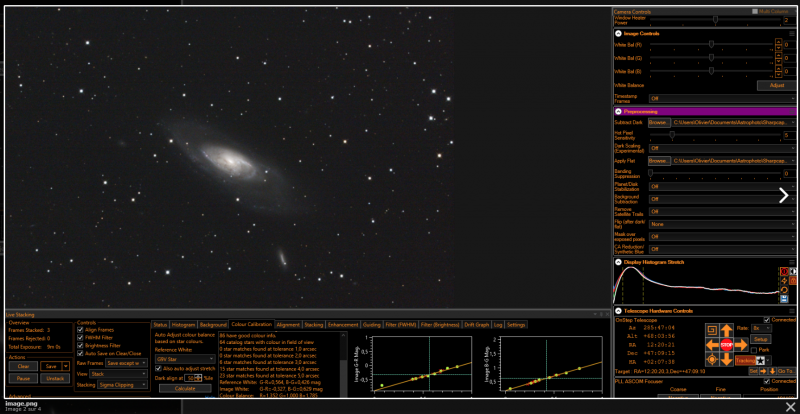The image size is (800, 414).
Task: Open the Timestamp Frames dropdown
Action: pos(722,98)
